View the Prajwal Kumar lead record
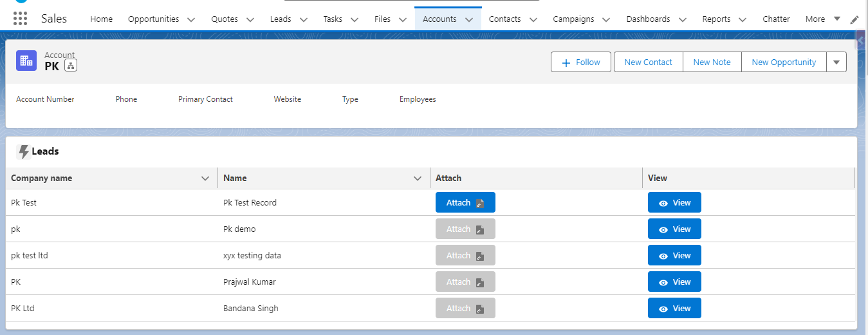868x335 pixels. tap(674, 282)
